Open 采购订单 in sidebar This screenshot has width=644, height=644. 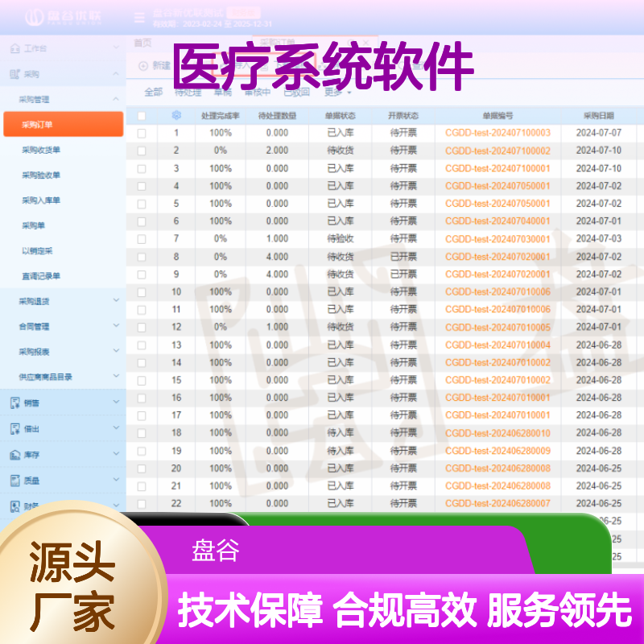[x=64, y=124]
